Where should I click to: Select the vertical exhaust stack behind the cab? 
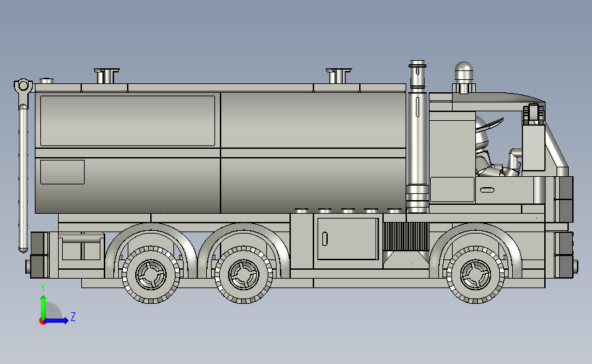pyautogui.click(x=418, y=136)
